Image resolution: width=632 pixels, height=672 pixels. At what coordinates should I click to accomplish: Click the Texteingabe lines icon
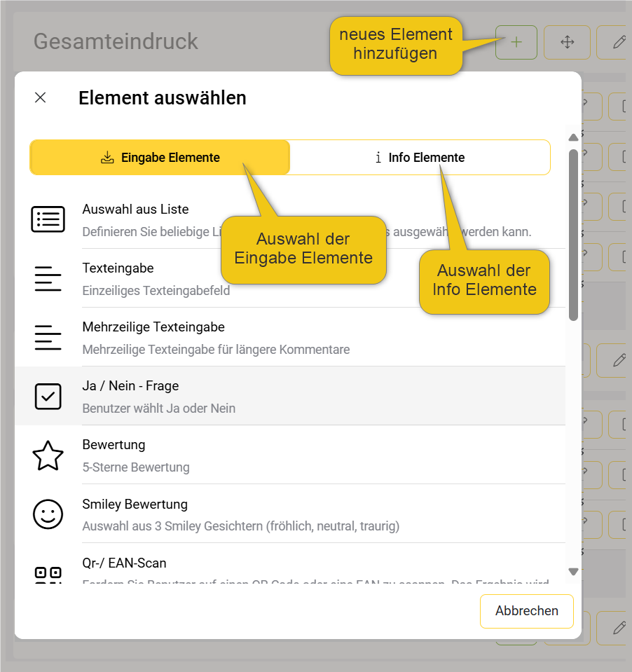coord(48,278)
